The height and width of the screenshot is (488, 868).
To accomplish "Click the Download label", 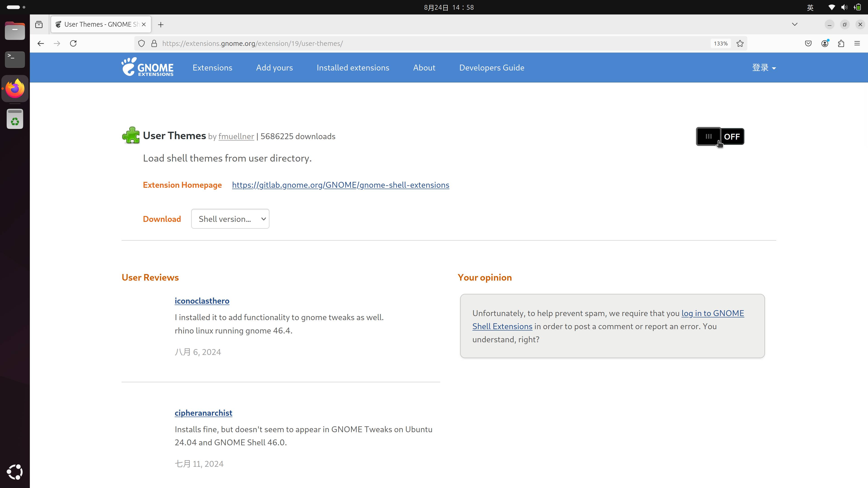I will click(162, 219).
